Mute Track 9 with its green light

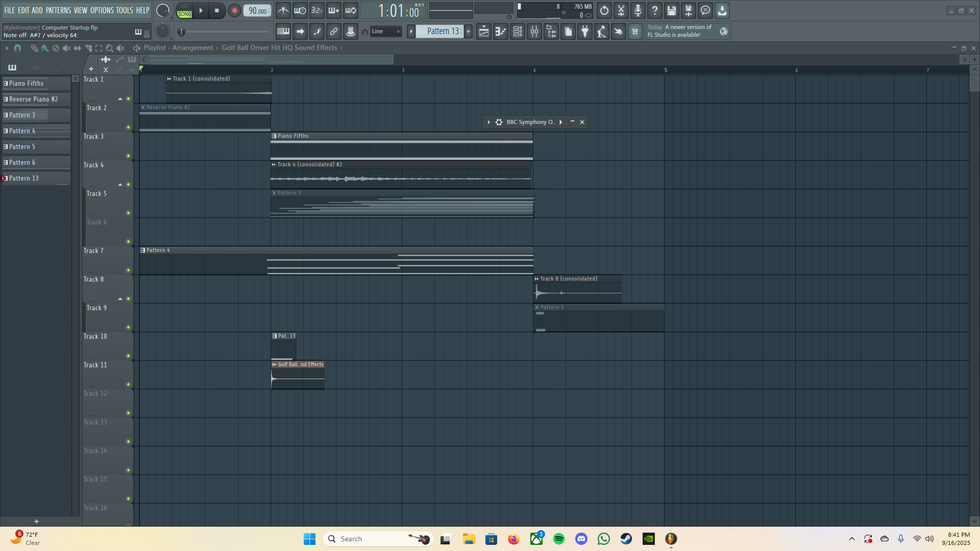click(128, 328)
